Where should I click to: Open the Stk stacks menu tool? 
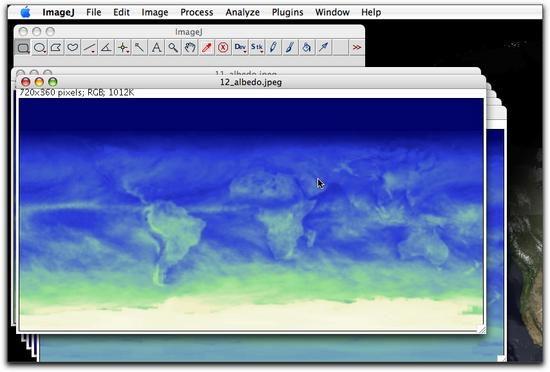click(257, 47)
